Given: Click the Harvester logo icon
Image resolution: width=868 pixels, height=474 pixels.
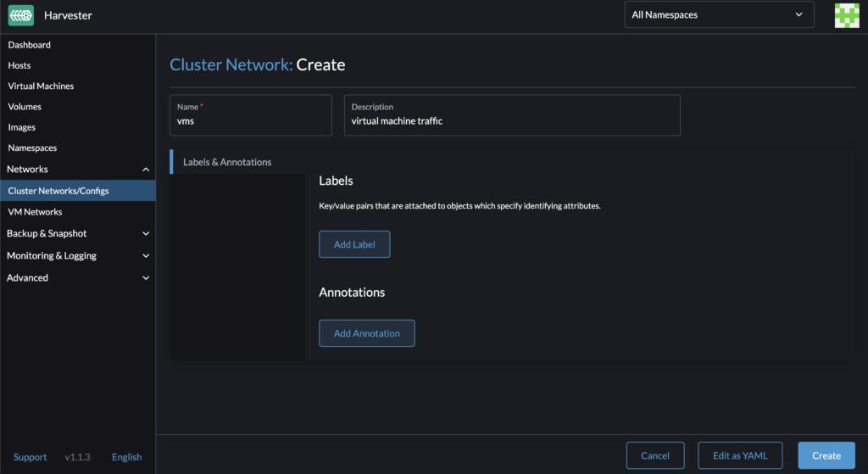Looking at the screenshot, I should [21, 15].
